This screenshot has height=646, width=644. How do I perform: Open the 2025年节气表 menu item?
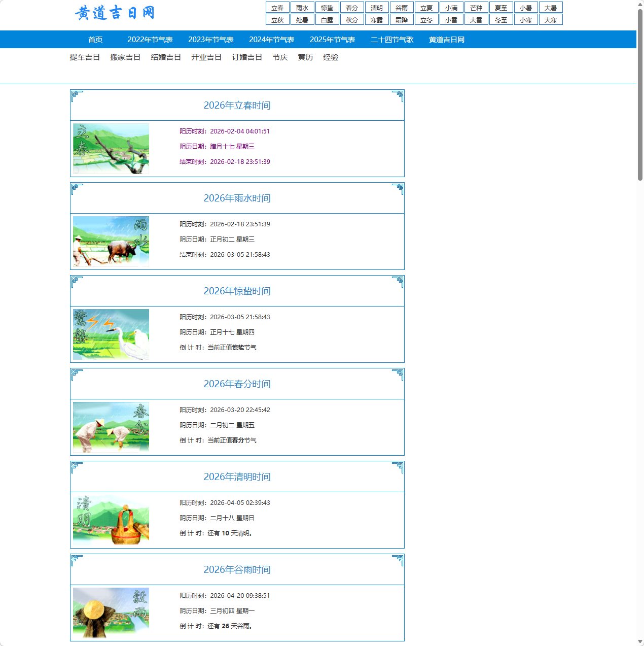(x=332, y=40)
